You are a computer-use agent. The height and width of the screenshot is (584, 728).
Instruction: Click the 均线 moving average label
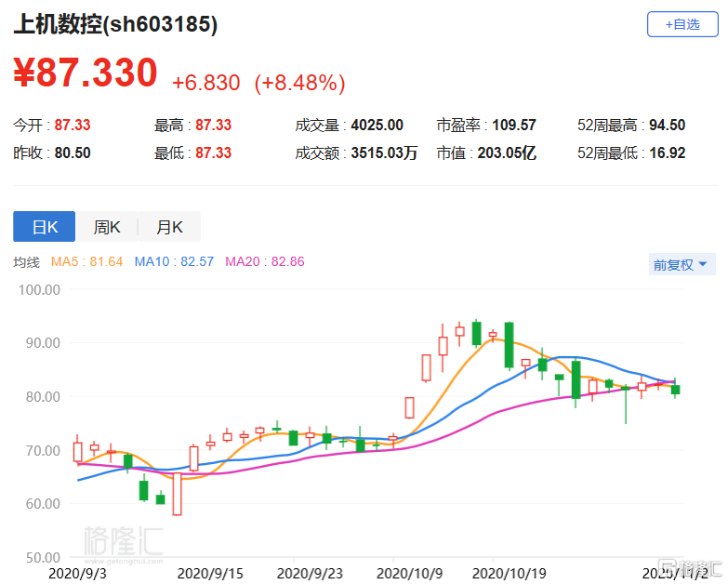coord(26,262)
